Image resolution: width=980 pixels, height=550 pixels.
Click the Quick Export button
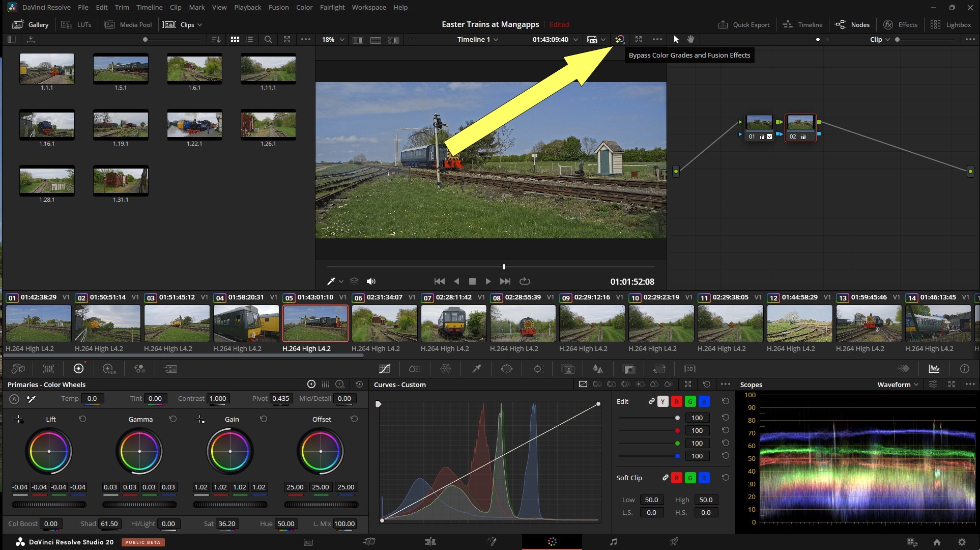point(743,24)
